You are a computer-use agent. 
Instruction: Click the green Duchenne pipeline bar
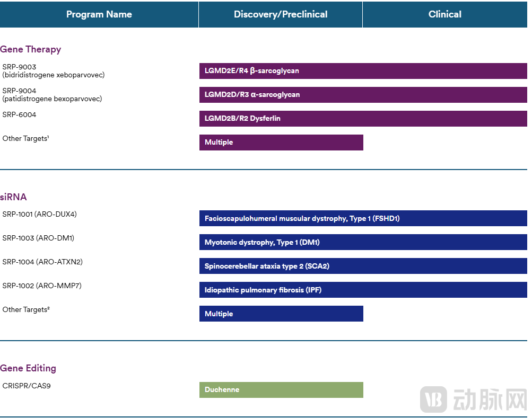[x=281, y=390]
